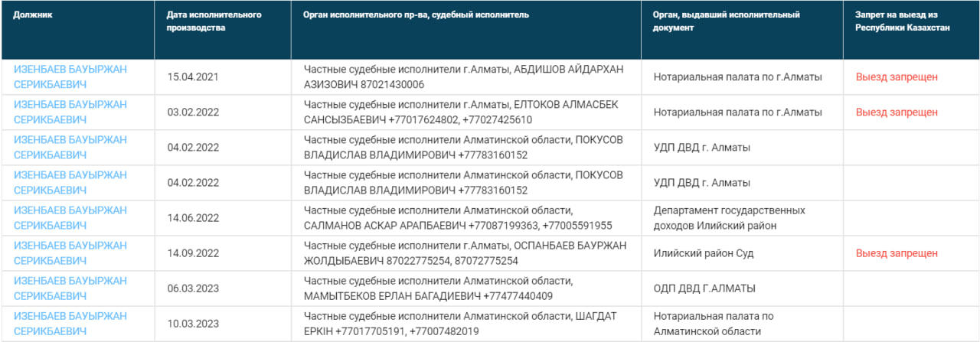The image size is (980, 342).
Task: Open debtor name link in the 14.09.2022 row
Action: pos(70,252)
